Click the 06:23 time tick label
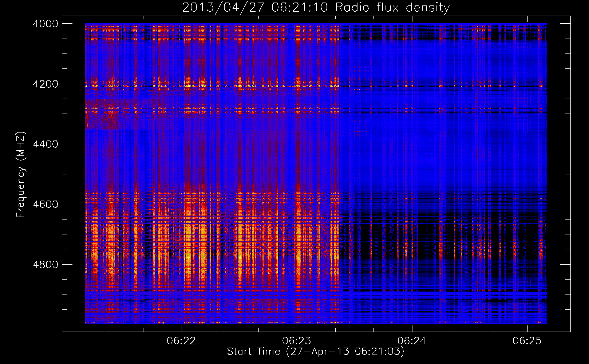This screenshot has height=364, width=589. click(x=297, y=341)
